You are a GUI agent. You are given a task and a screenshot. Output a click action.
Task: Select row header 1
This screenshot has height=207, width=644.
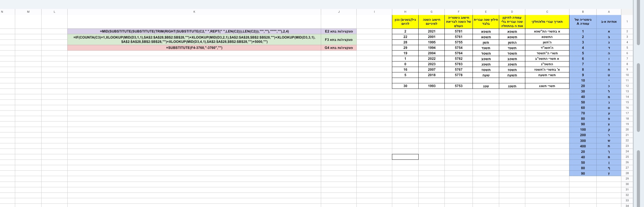click(x=627, y=22)
